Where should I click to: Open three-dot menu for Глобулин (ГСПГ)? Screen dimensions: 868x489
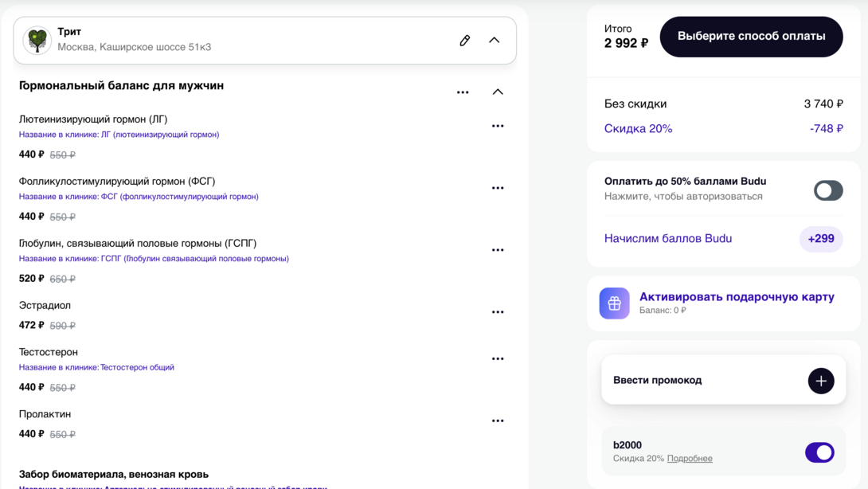[x=498, y=250]
